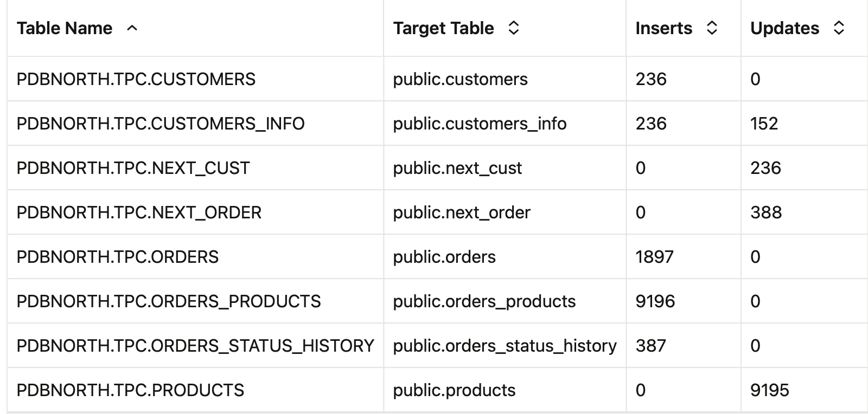Select the Table Name column header
The width and height of the screenshot is (868, 414).
point(63,28)
